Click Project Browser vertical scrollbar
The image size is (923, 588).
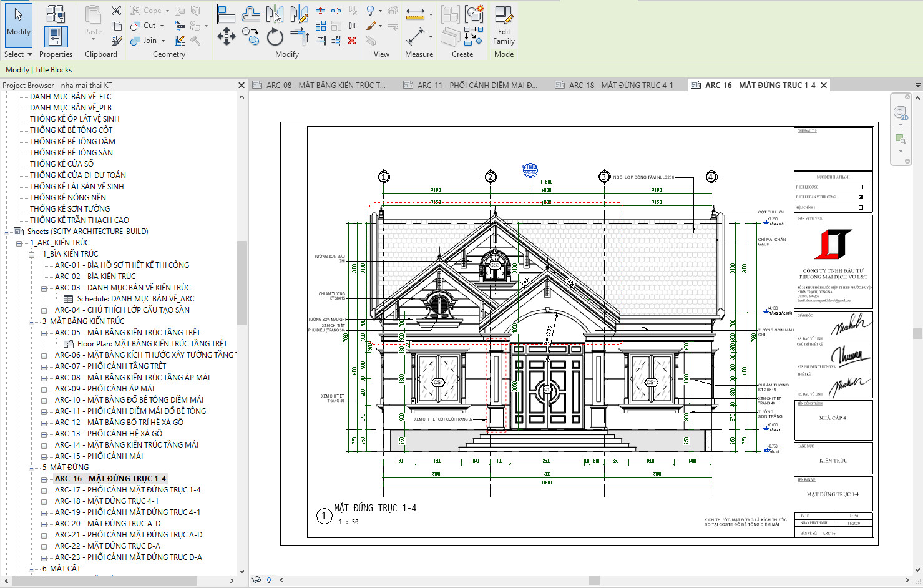(x=242, y=284)
